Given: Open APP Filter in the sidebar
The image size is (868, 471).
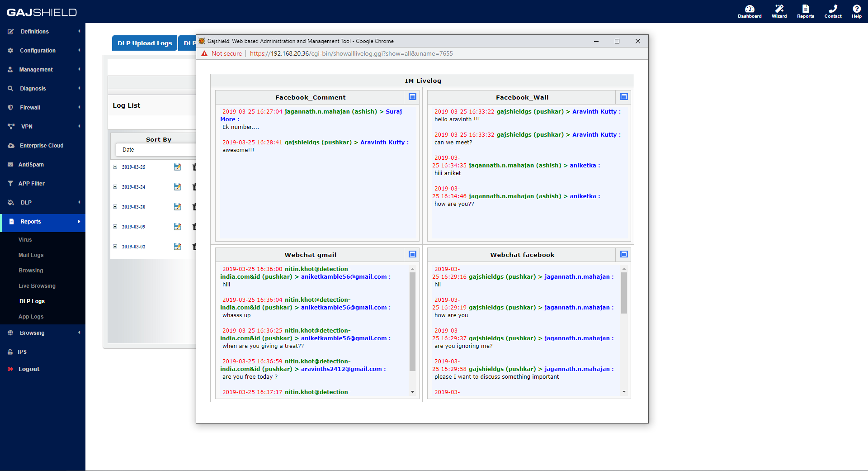Looking at the screenshot, I should pyautogui.click(x=42, y=184).
